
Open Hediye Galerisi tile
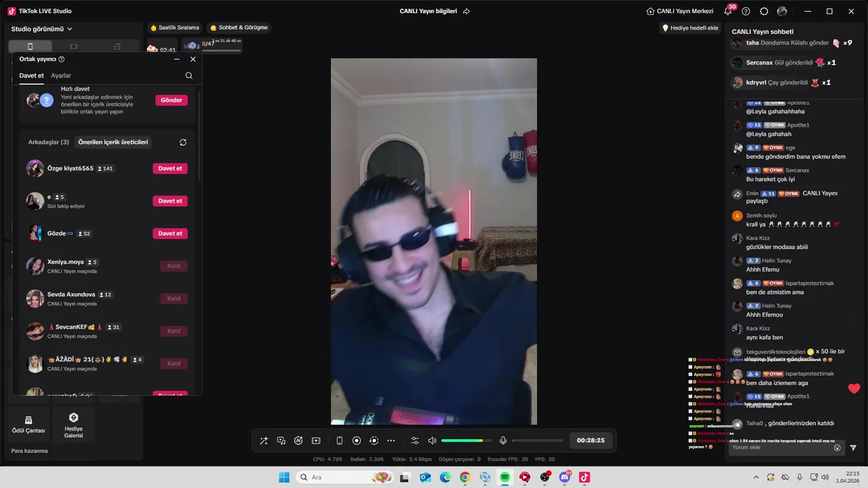pos(73,425)
